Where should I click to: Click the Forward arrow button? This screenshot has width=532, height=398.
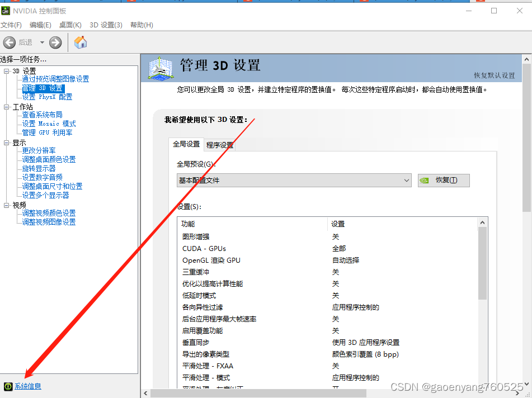pos(55,42)
